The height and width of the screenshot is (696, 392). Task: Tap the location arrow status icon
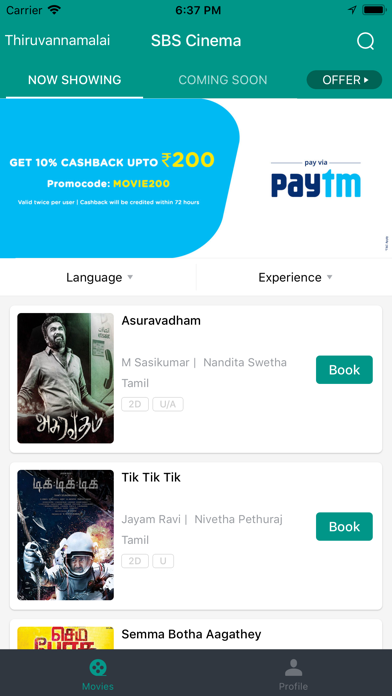click(352, 10)
